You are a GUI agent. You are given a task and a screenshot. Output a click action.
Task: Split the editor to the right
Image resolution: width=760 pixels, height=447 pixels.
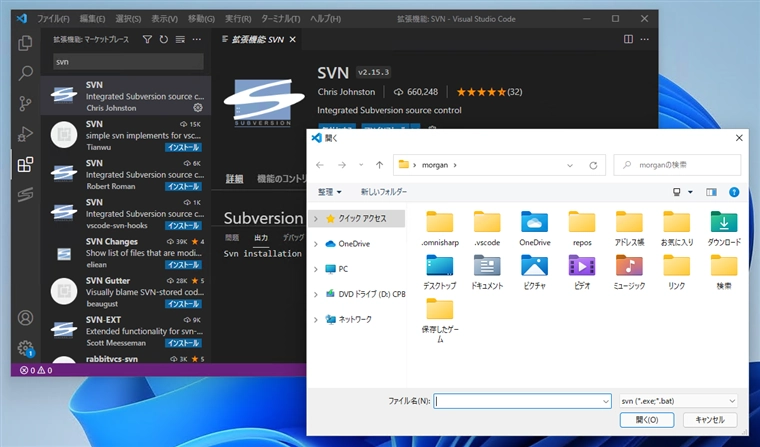click(x=628, y=39)
